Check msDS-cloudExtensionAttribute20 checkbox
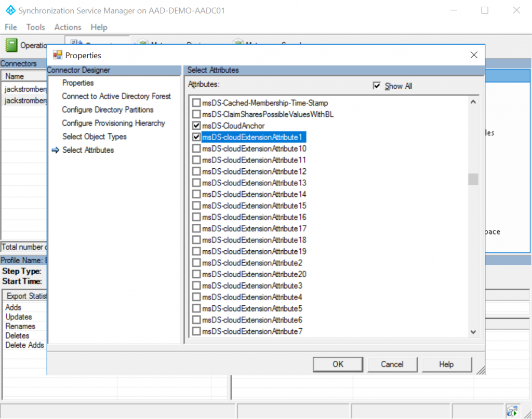This screenshot has height=419, width=532. [x=196, y=274]
